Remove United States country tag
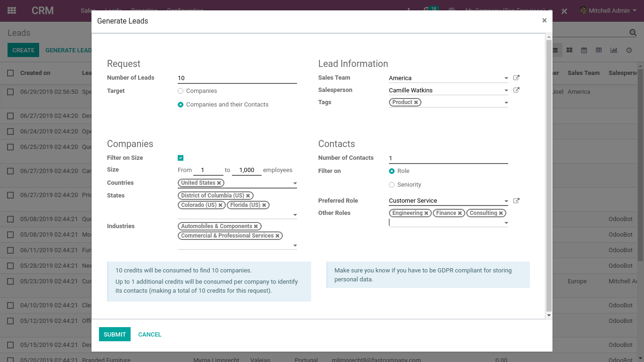644x362 pixels. pos(219,183)
